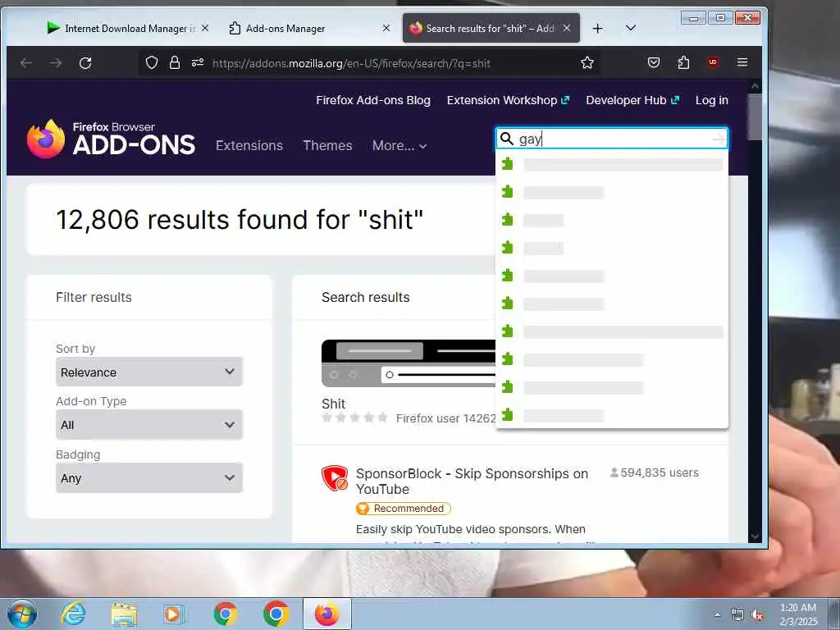Click the muted volume tray icon

click(757, 615)
